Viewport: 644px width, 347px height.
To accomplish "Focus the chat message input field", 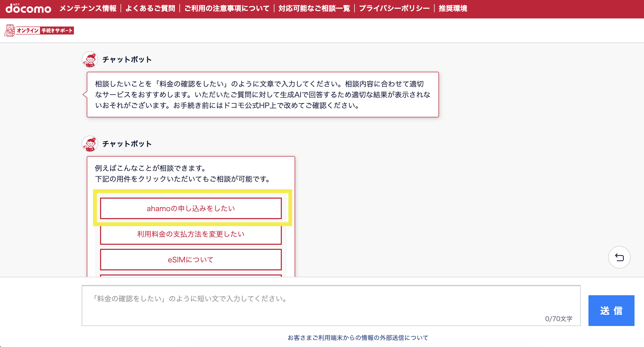I will click(331, 305).
